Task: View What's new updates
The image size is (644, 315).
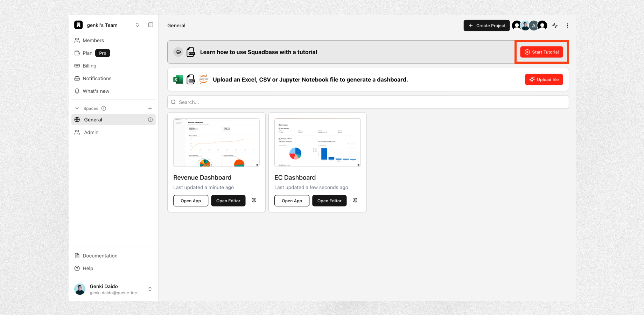Action: pos(113,91)
